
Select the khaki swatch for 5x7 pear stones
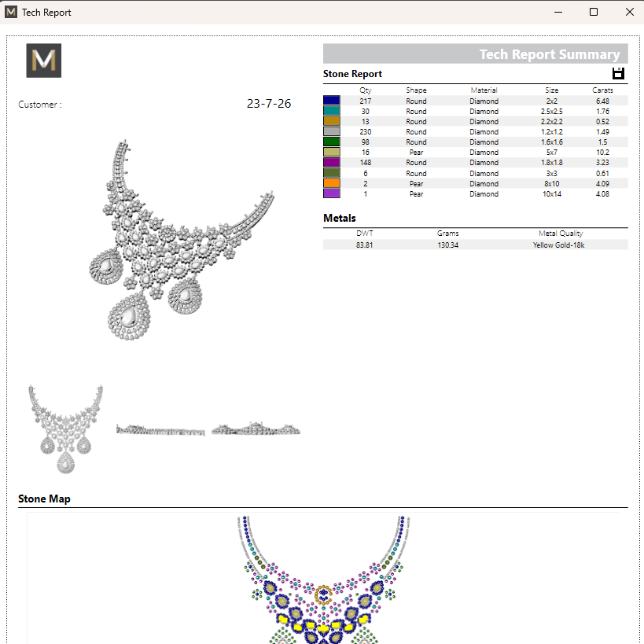tap(332, 152)
